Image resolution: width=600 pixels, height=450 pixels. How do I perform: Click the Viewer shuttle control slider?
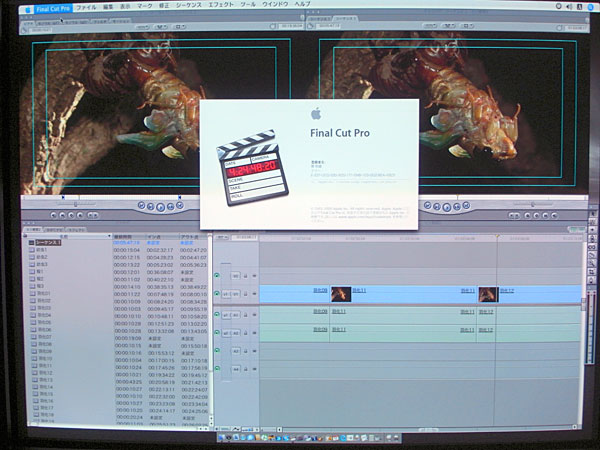click(76, 204)
